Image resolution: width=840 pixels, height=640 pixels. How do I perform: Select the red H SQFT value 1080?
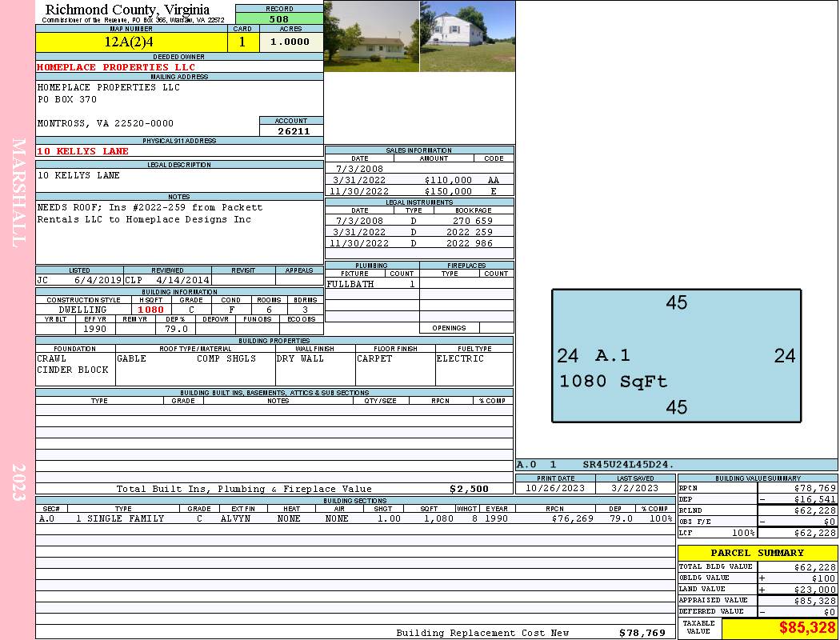click(150, 310)
